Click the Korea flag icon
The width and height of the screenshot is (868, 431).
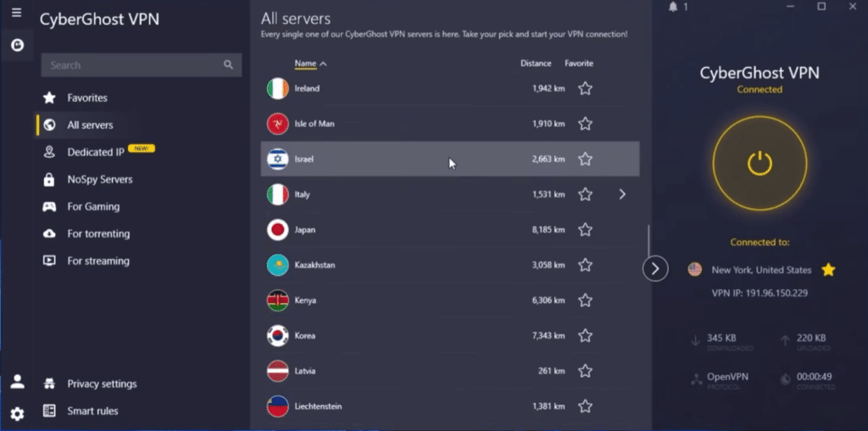pos(277,336)
